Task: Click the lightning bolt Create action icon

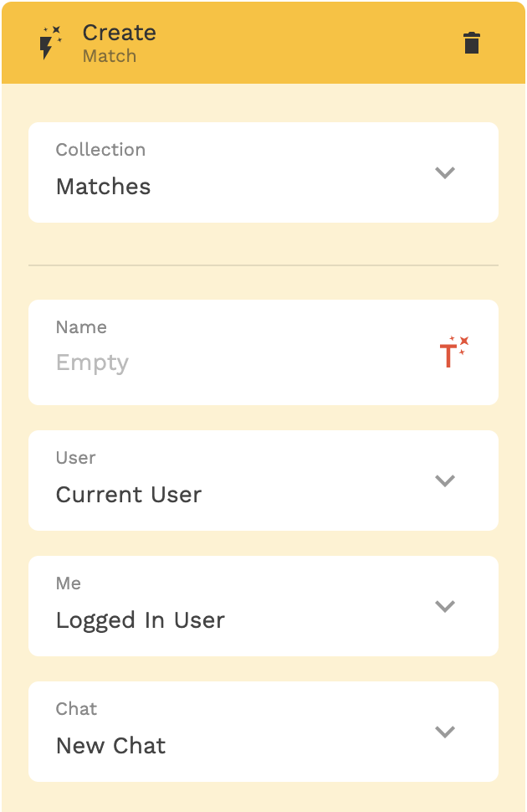Action: coord(51,43)
